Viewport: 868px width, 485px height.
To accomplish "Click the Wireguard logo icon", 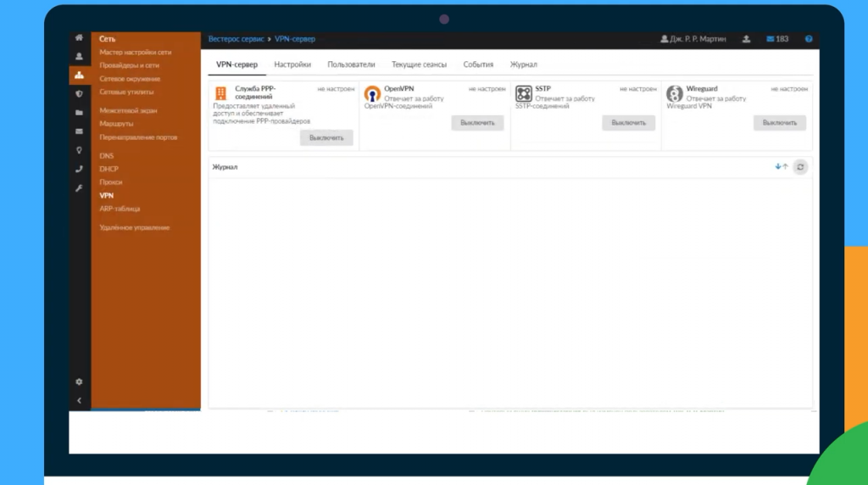I will click(x=674, y=93).
